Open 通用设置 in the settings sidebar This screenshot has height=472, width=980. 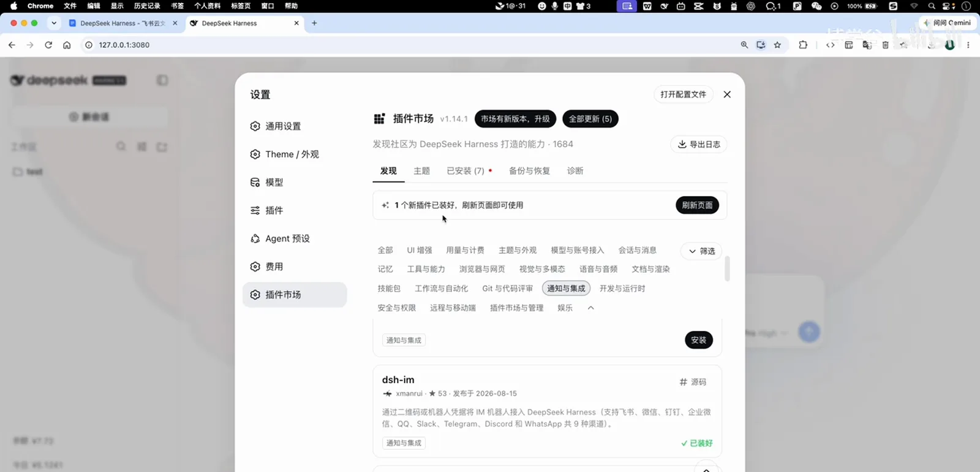(x=295, y=126)
